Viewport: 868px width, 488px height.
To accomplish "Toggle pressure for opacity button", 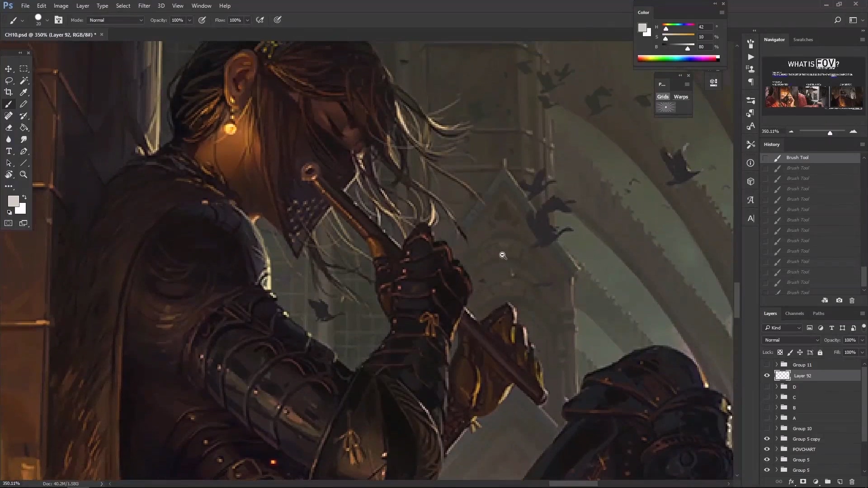I will [202, 20].
